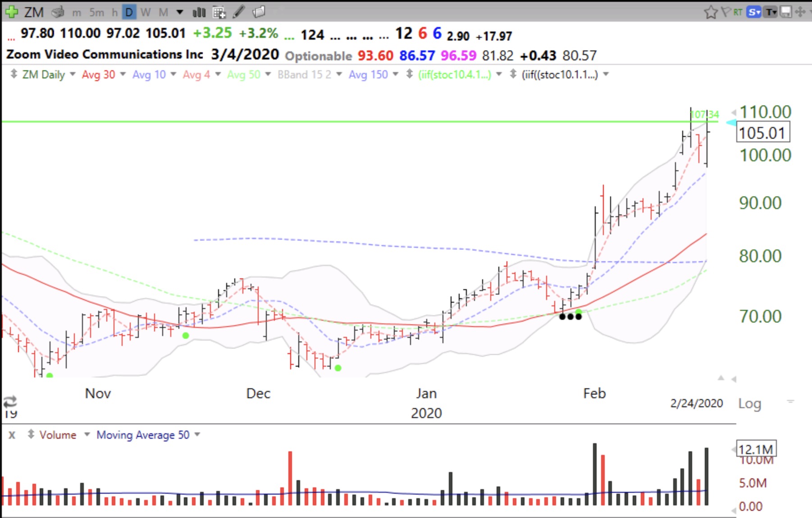Click Zoom Video Communications Inc company name
Screen dimensions: 812x518
[105, 55]
